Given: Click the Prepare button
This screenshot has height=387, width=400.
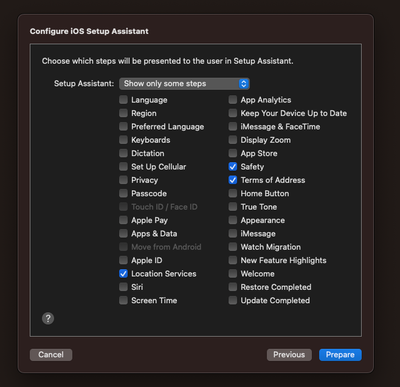Looking at the screenshot, I should pyautogui.click(x=340, y=355).
